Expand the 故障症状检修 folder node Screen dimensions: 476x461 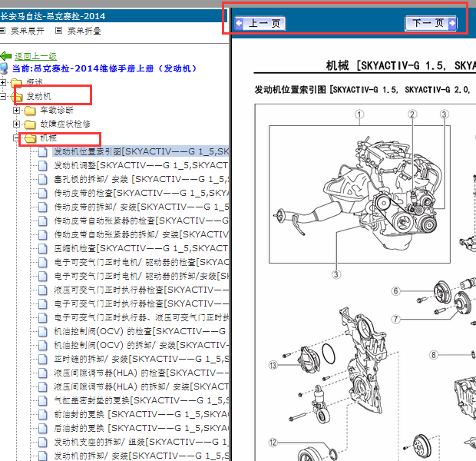pyautogui.click(x=16, y=124)
